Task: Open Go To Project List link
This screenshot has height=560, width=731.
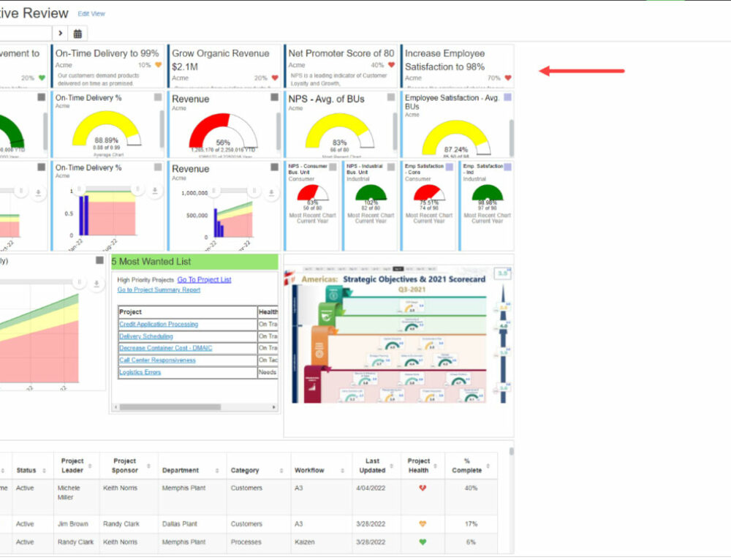Action: (x=204, y=279)
